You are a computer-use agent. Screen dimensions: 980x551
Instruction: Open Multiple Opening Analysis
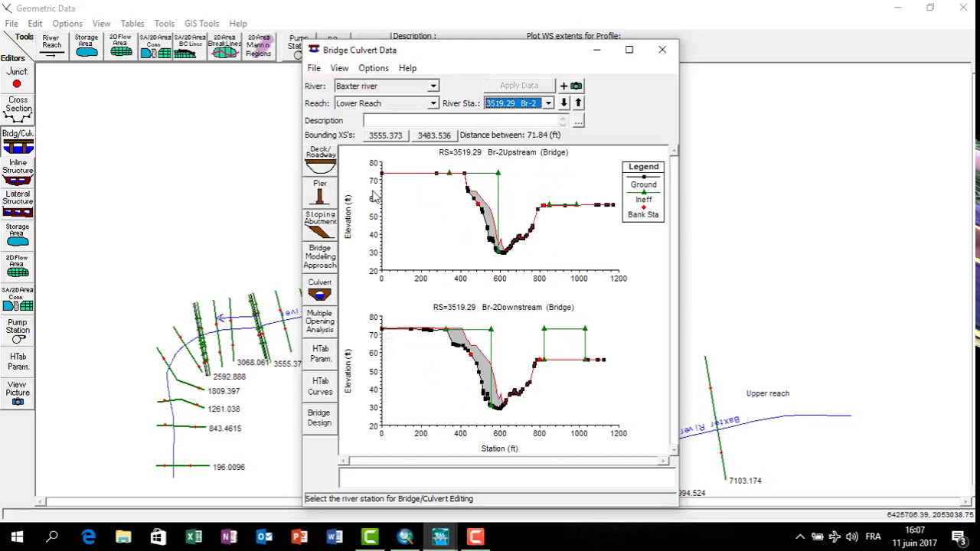(320, 322)
